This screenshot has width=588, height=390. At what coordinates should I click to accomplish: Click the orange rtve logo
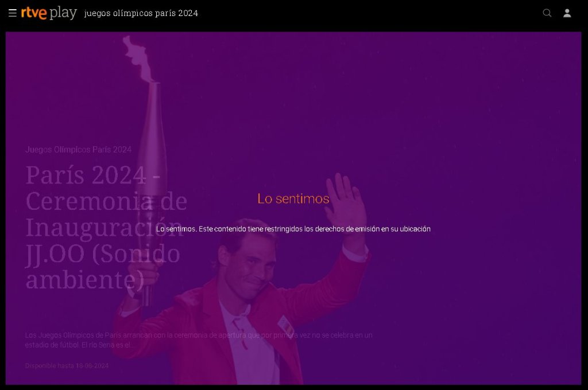tap(34, 13)
